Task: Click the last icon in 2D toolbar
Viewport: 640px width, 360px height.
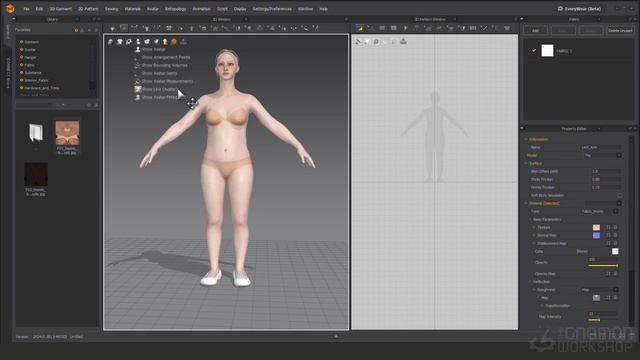Action: pos(507,28)
